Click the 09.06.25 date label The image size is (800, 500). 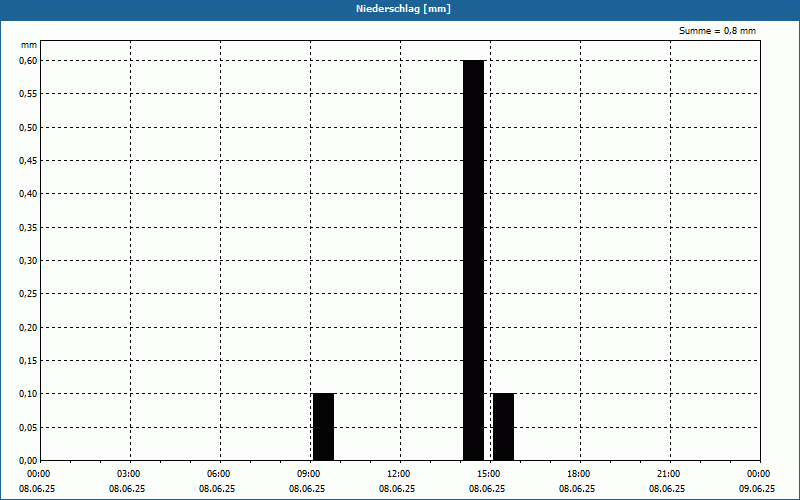(x=757, y=489)
